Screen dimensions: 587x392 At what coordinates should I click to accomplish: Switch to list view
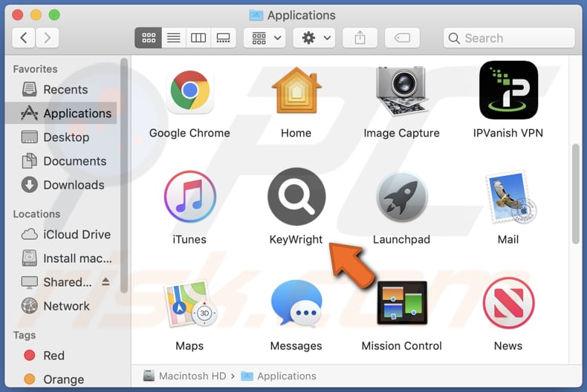coord(174,38)
